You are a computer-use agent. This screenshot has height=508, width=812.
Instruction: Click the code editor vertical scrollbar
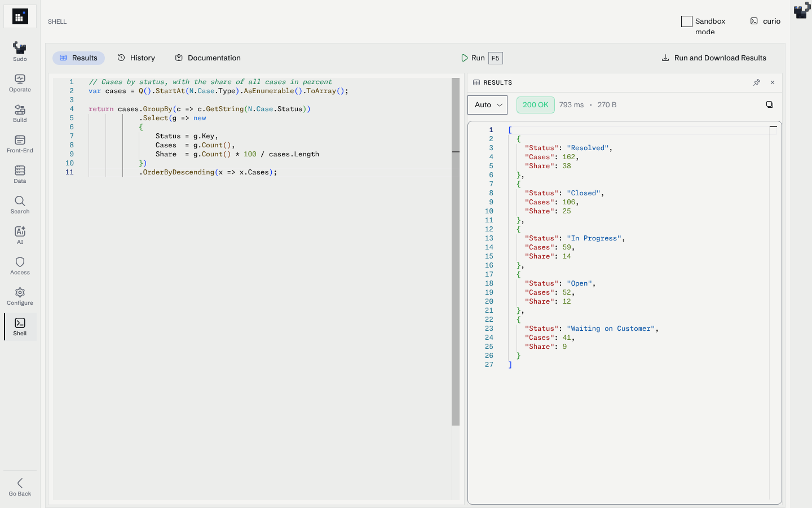456,251
